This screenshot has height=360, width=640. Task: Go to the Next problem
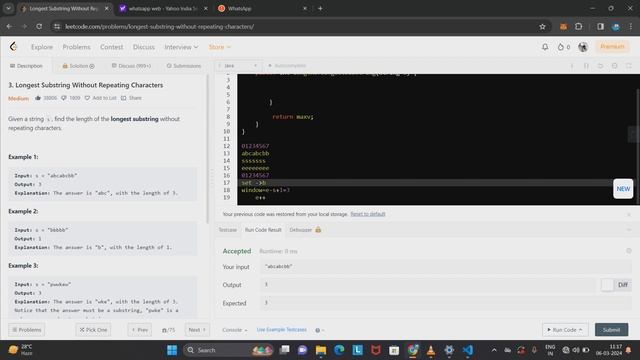(x=197, y=330)
